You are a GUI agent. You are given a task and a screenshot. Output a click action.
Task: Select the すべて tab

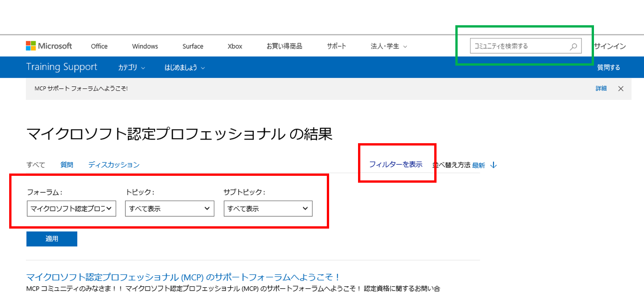tap(36, 165)
